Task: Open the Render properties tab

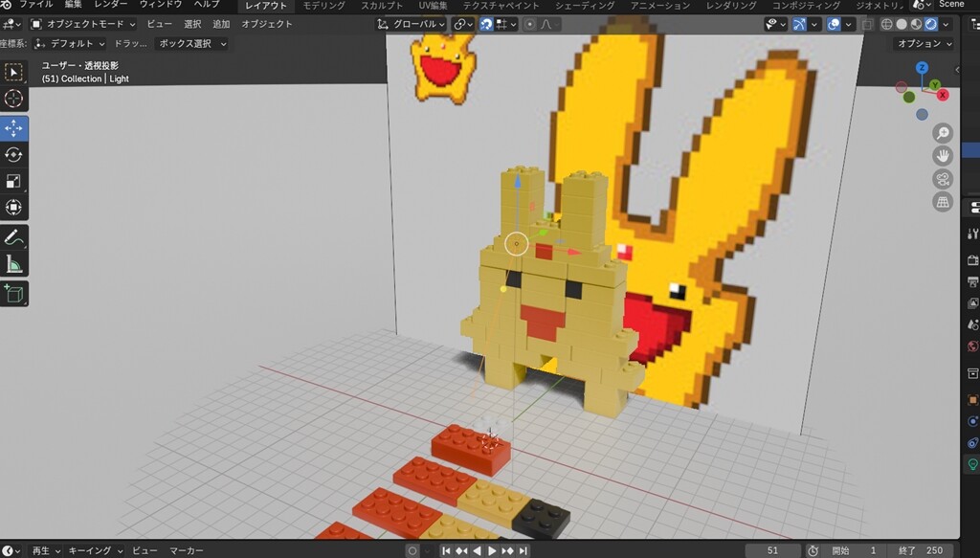Action: point(972,260)
